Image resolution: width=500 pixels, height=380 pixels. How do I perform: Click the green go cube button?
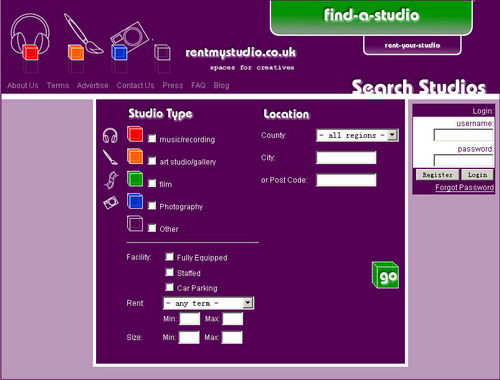click(385, 275)
